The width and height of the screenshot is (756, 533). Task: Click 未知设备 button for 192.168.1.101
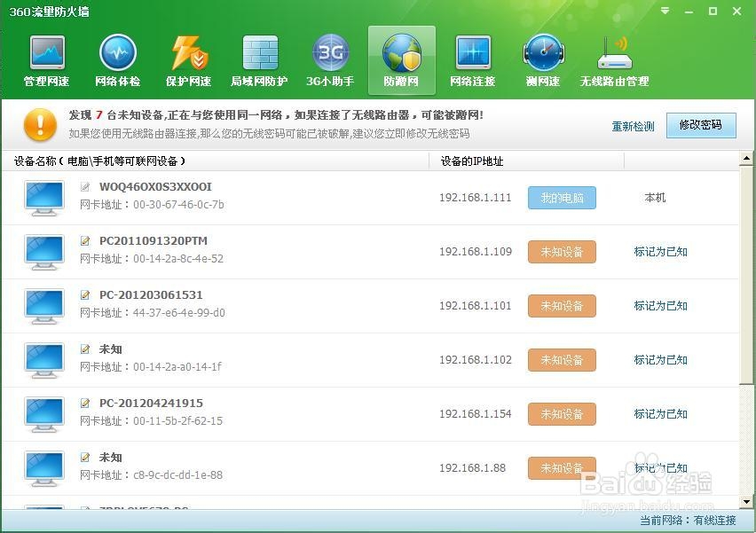click(562, 306)
